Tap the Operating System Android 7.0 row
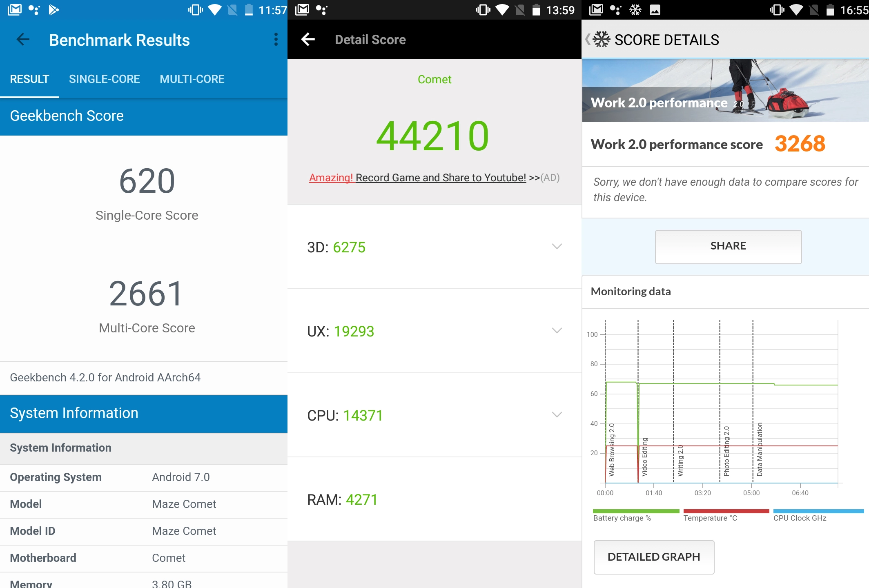869x588 pixels. pyautogui.click(x=144, y=477)
